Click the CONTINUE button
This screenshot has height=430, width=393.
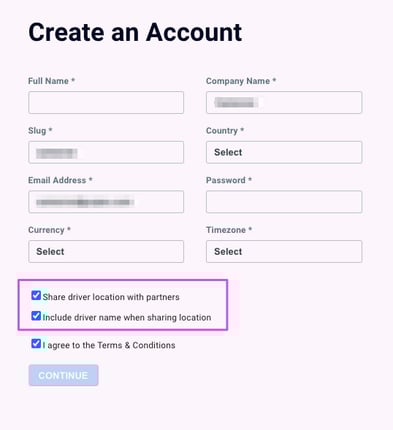click(x=63, y=375)
